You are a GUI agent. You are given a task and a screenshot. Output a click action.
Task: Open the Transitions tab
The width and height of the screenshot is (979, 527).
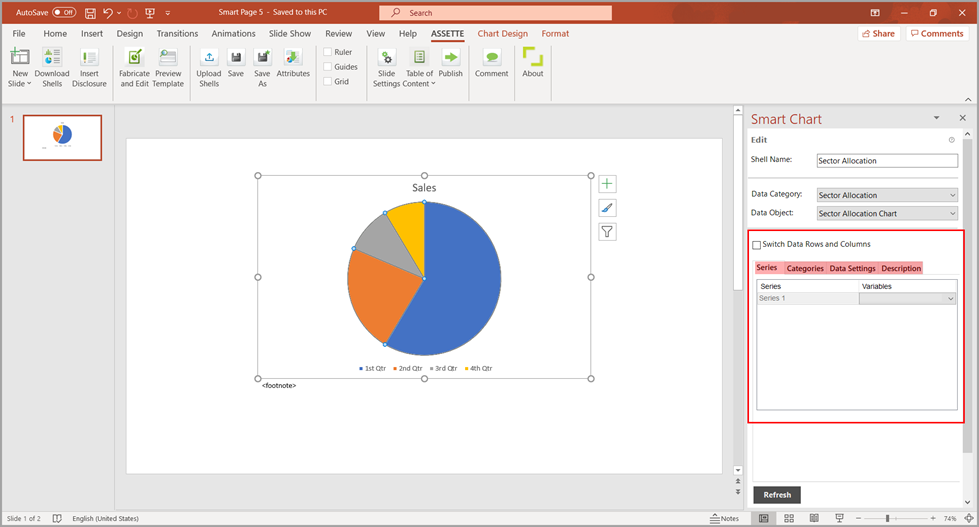[177, 34]
